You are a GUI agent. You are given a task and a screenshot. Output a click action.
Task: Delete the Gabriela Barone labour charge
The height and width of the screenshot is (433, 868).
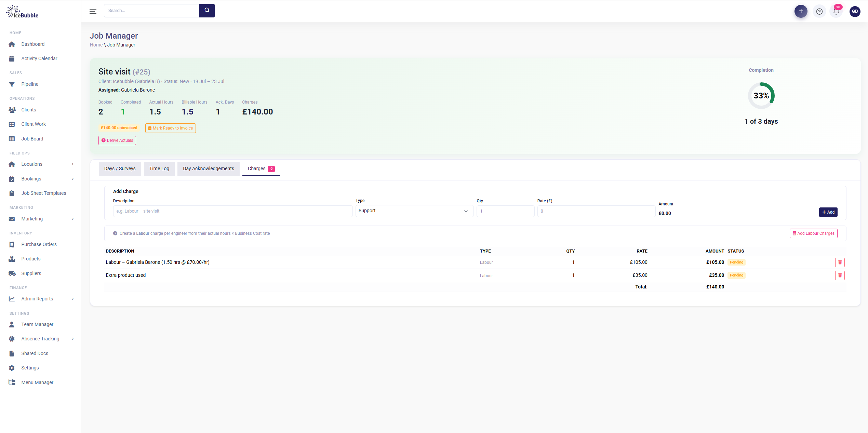pyautogui.click(x=840, y=262)
